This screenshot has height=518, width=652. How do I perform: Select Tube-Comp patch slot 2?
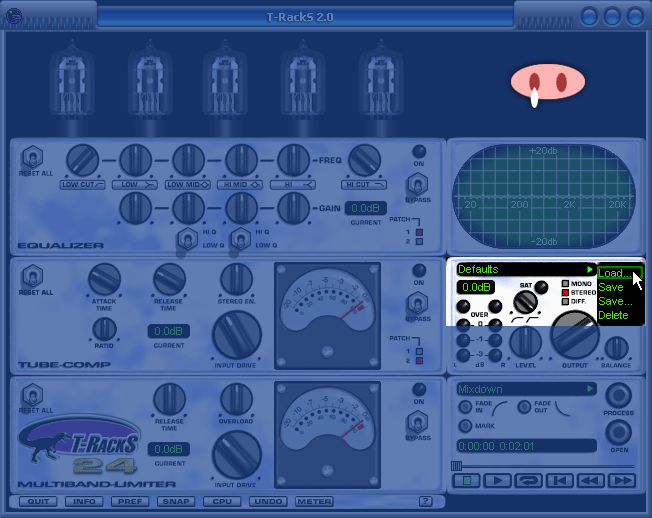click(419, 360)
